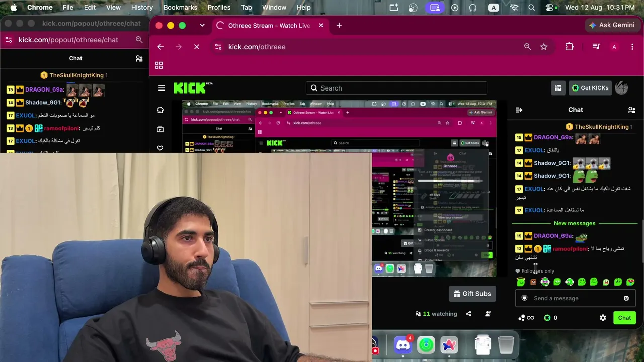Viewport: 644px width, 362px height.
Task: Open Spotlight search in menu bar
Action: (532, 8)
